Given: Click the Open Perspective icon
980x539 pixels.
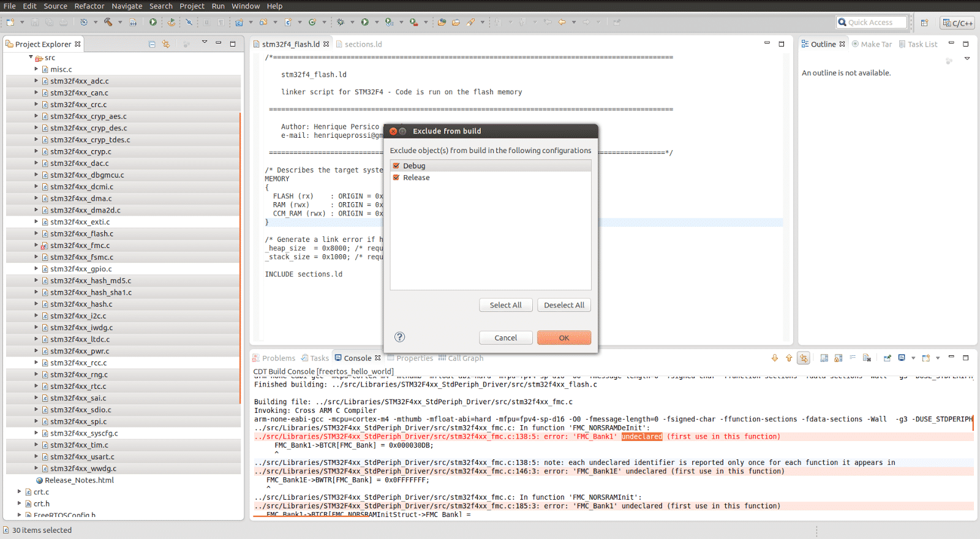Looking at the screenshot, I should [x=925, y=23].
